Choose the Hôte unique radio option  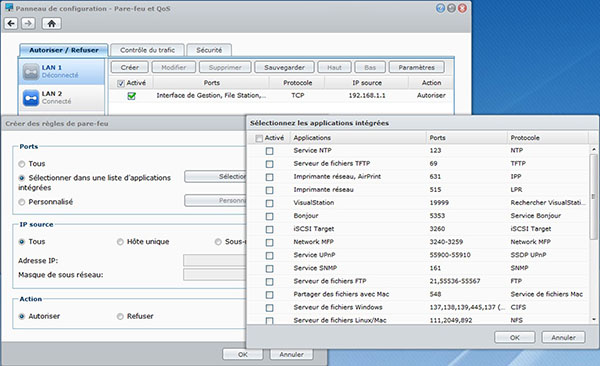pyautogui.click(x=120, y=242)
